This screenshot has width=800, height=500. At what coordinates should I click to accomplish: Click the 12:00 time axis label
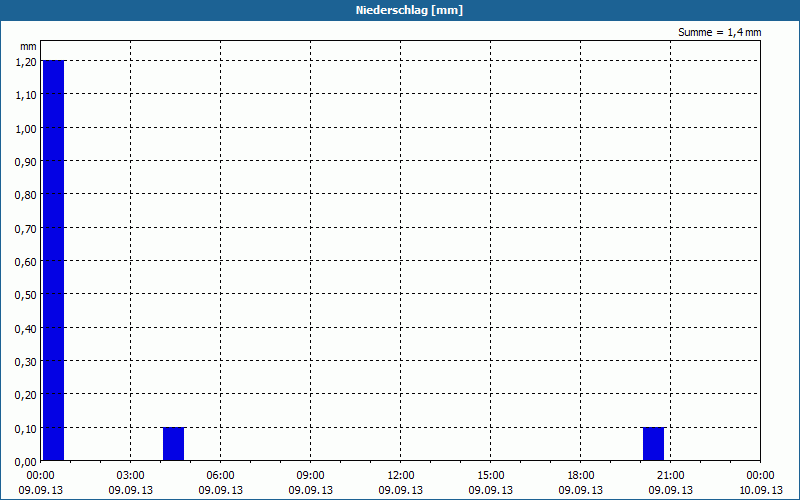pos(401,476)
